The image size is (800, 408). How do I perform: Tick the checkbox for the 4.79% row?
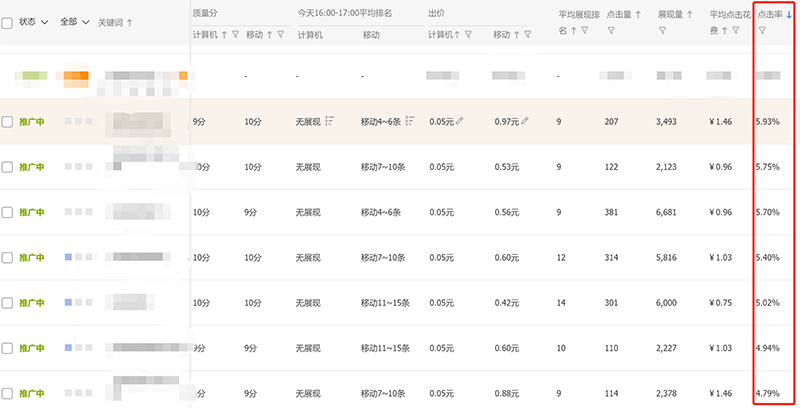pyautogui.click(x=7, y=393)
